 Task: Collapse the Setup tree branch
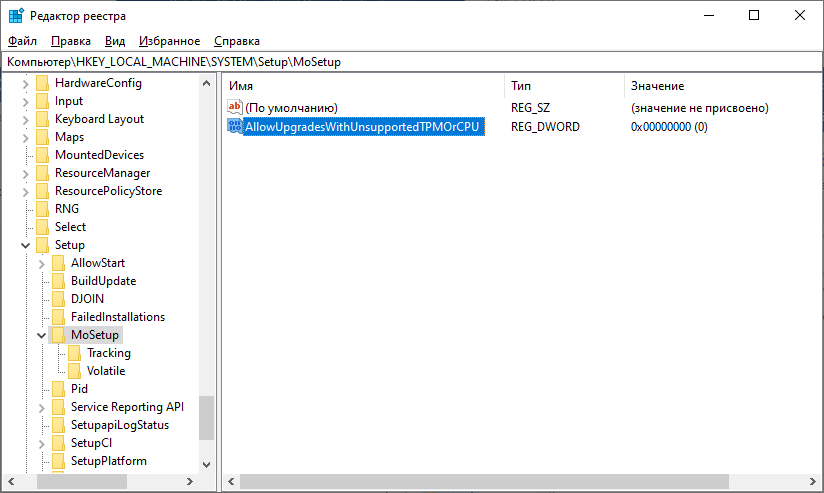point(25,245)
